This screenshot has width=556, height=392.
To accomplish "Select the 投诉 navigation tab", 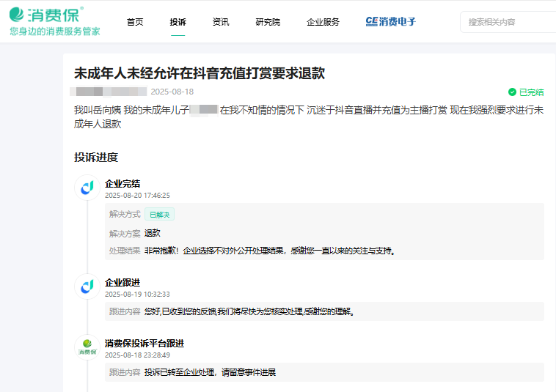I will tap(178, 22).
